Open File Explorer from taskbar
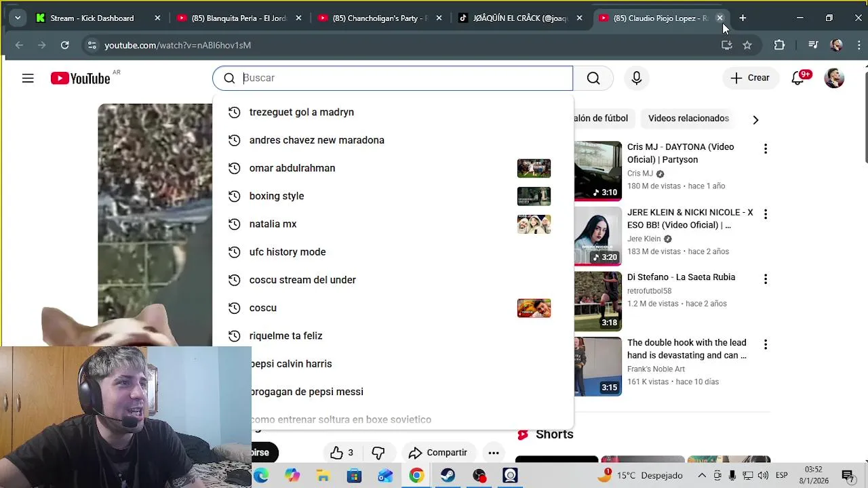The height and width of the screenshot is (488, 868). (x=323, y=475)
